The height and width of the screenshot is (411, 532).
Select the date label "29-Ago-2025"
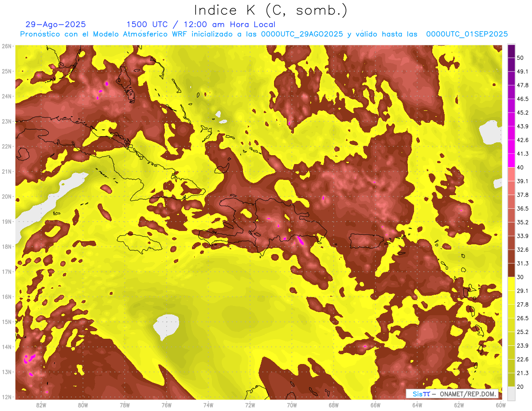[56, 24]
